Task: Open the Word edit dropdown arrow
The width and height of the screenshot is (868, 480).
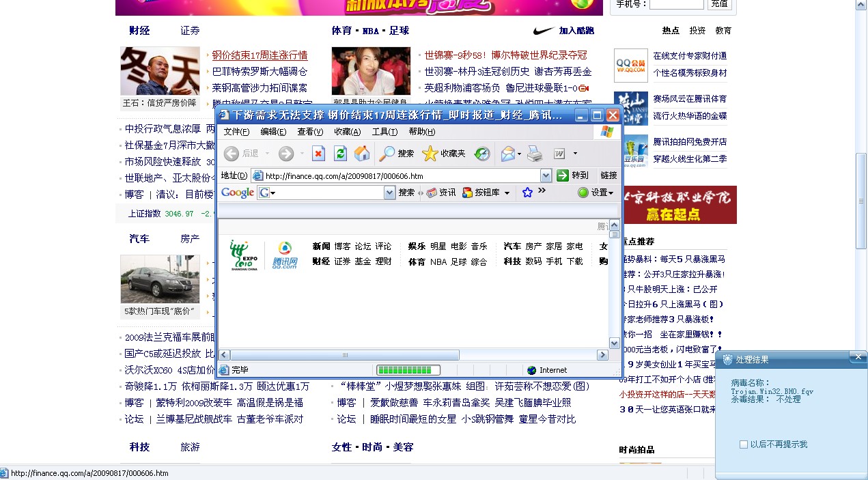Action: point(575,154)
